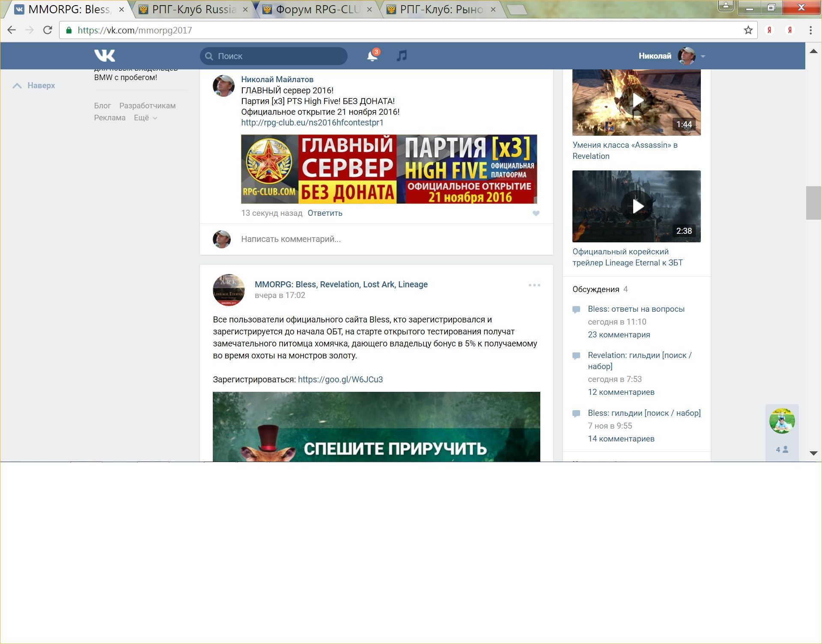Close the Форум RPG-CLUB tab
Screen dimensions: 822x644
click(369, 9)
